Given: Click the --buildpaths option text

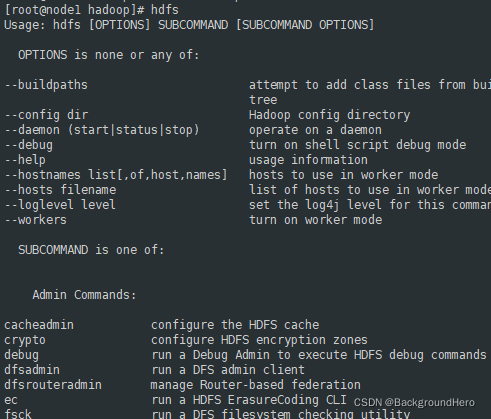Looking at the screenshot, I should (x=46, y=85).
